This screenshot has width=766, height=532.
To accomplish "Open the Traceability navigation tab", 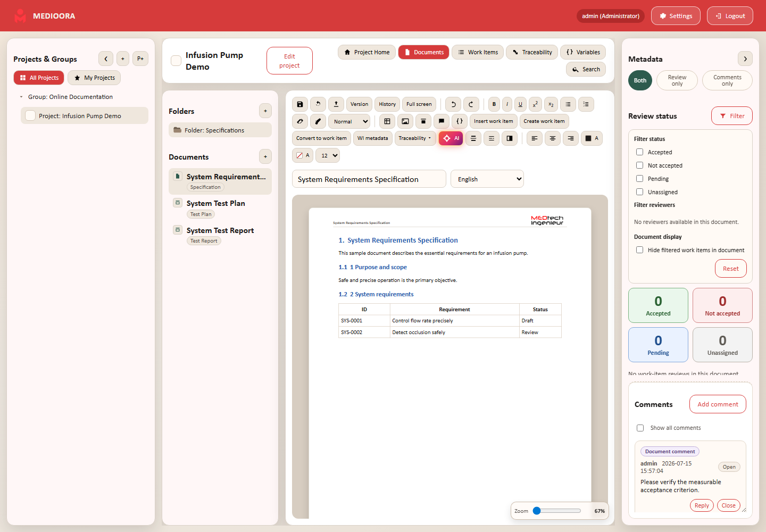I will pyautogui.click(x=532, y=52).
